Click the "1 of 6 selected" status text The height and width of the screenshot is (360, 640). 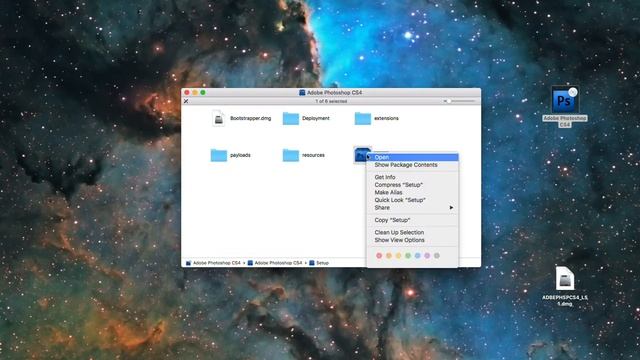(331, 101)
